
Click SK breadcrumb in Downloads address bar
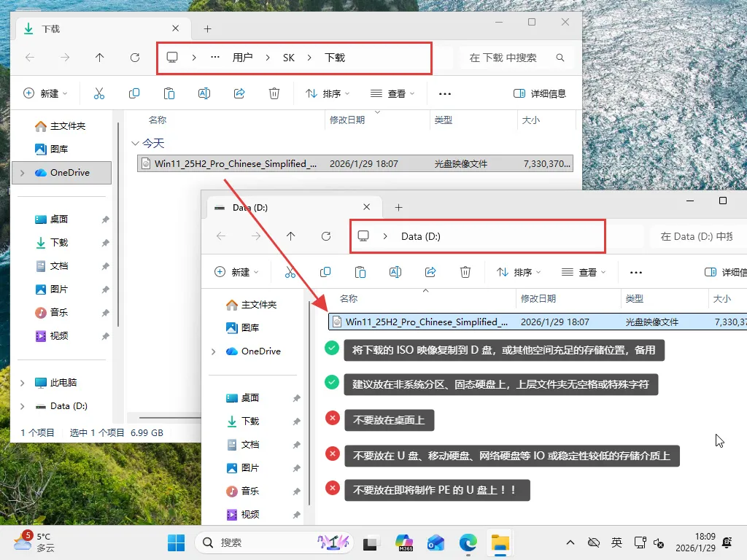coord(289,58)
